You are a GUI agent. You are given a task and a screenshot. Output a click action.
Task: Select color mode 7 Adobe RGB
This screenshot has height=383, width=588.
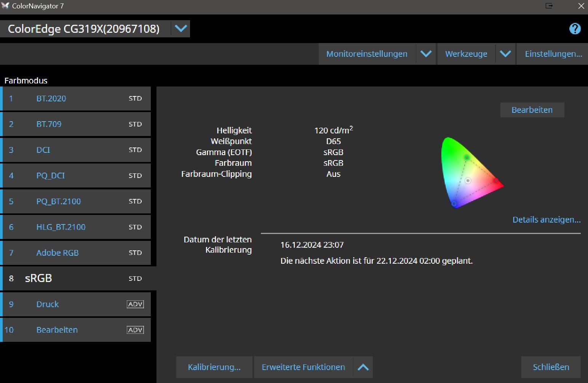tap(75, 253)
